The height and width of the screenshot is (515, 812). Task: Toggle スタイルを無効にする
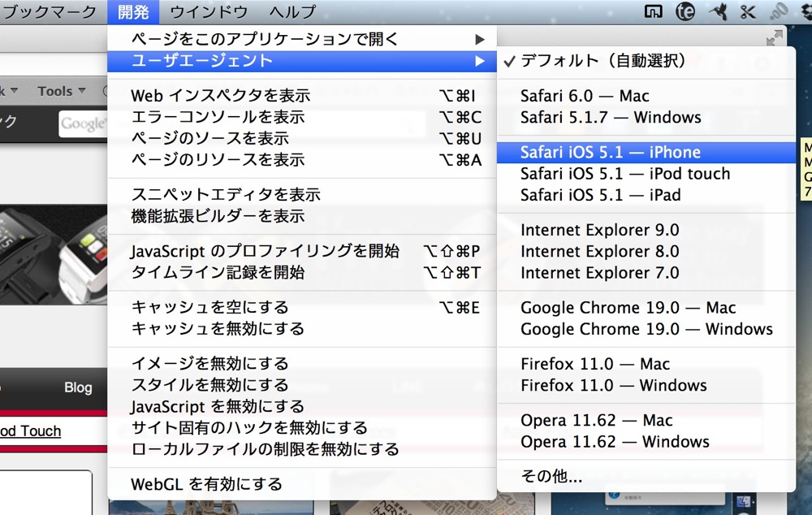(302, 385)
